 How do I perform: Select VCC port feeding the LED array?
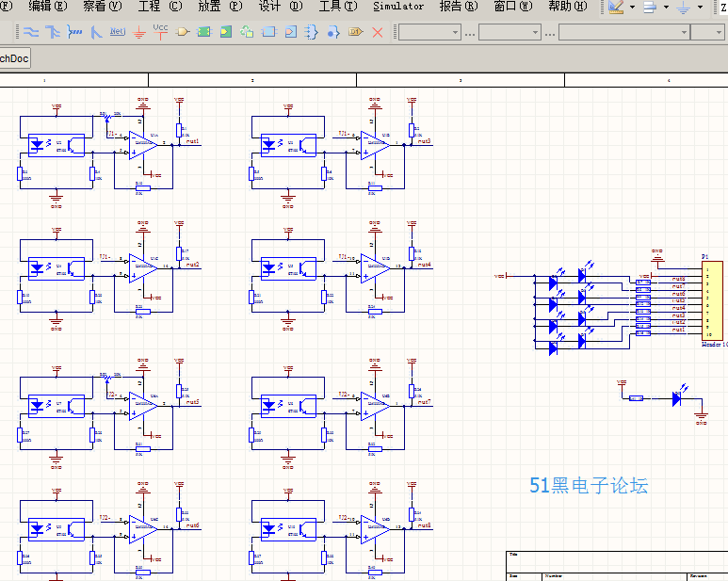[x=501, y=276]
